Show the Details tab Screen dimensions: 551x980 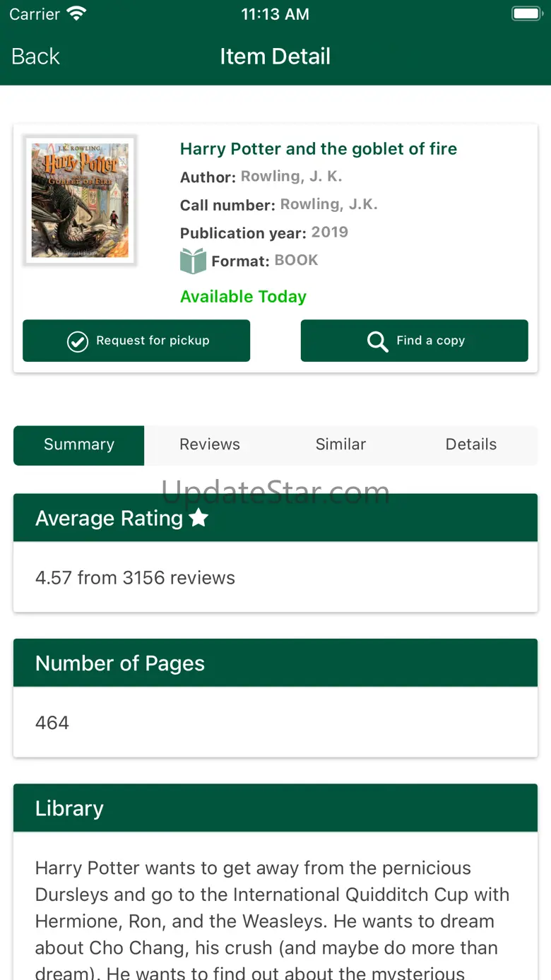coord(471,444)
